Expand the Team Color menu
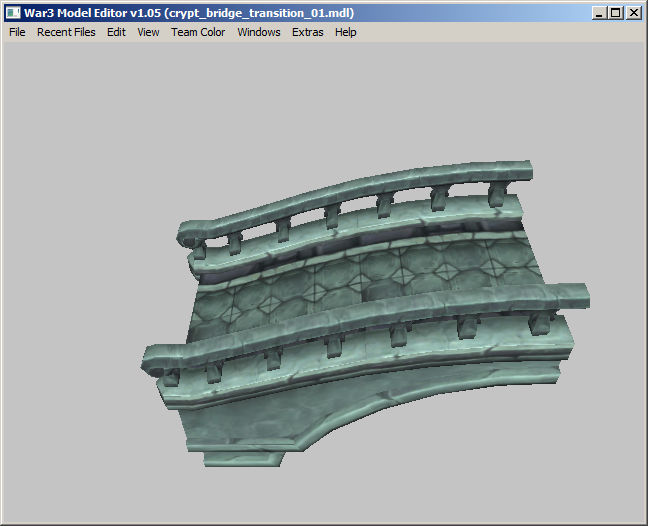648x526 pixels. click(198, 32)
